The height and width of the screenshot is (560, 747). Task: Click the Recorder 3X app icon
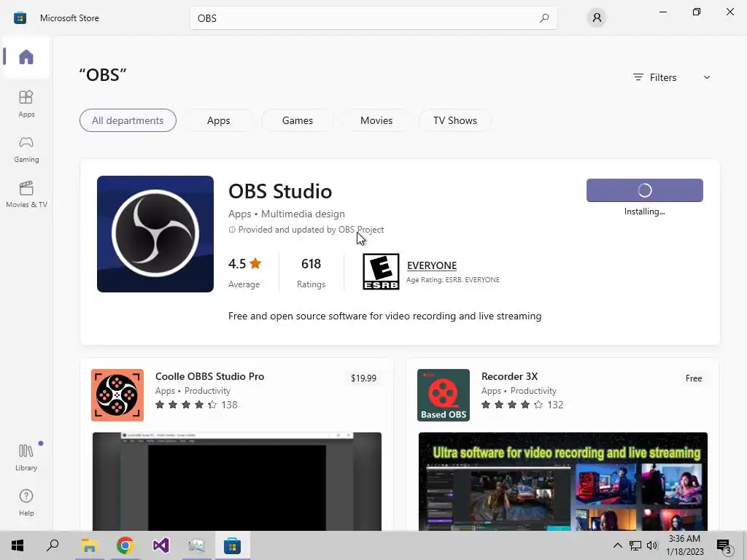point(444,395)
